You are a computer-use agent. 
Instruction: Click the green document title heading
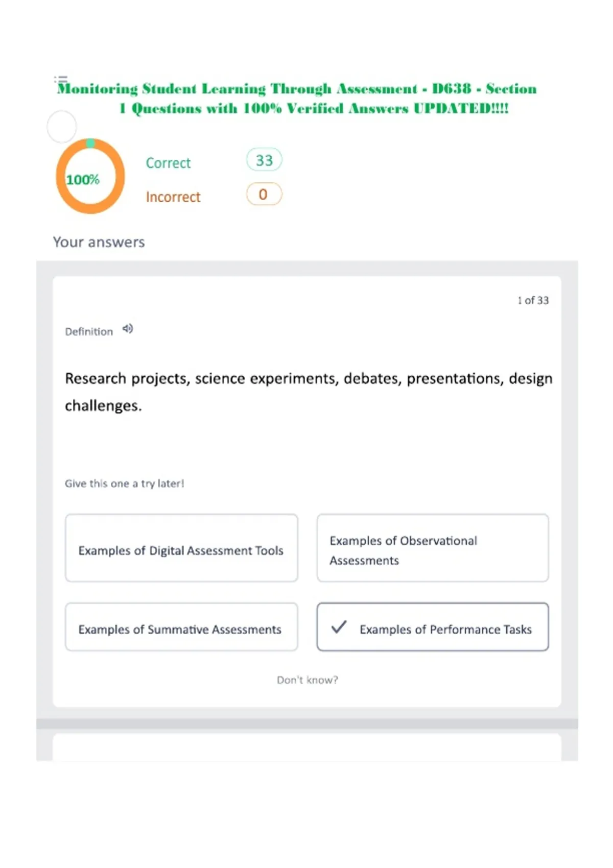[297, 99]
